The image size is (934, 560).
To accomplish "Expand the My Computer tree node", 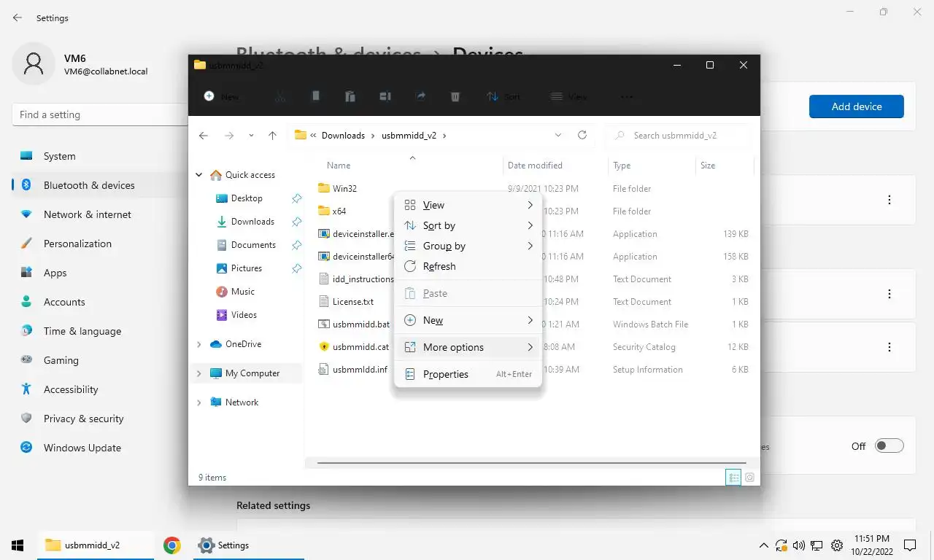I will 199,373.
